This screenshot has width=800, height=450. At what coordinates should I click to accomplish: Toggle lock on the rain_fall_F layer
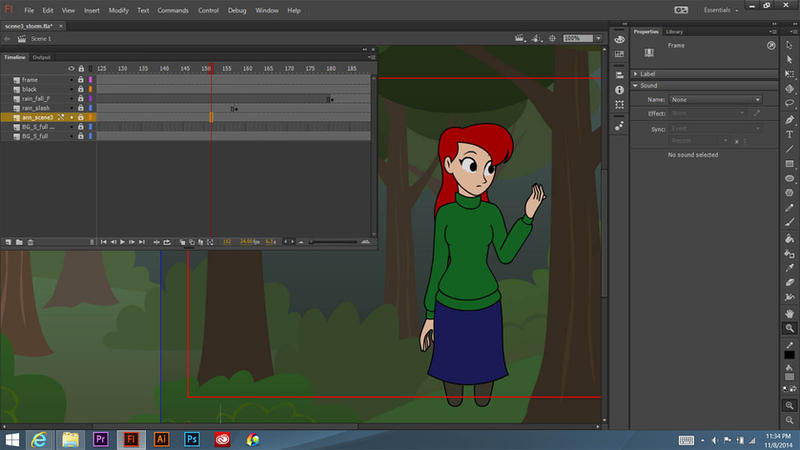click(x=81, y=98)
